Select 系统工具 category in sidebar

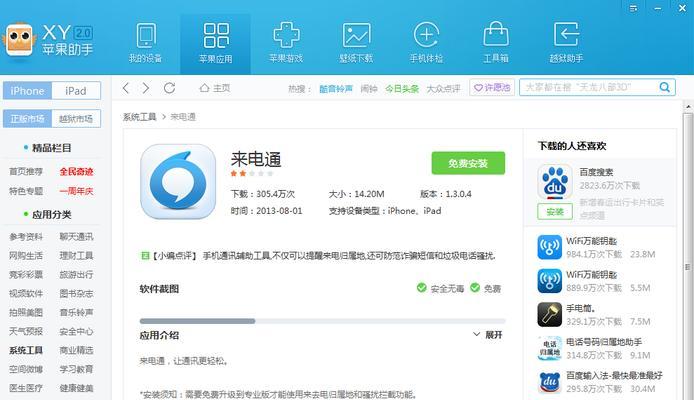[26, 350]
